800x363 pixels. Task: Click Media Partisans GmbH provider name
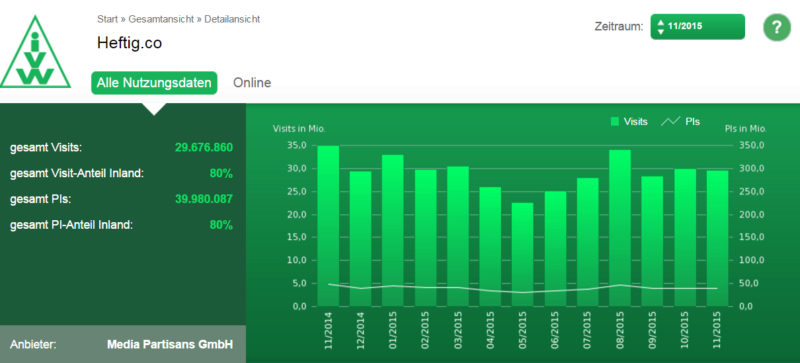(170, 345)
